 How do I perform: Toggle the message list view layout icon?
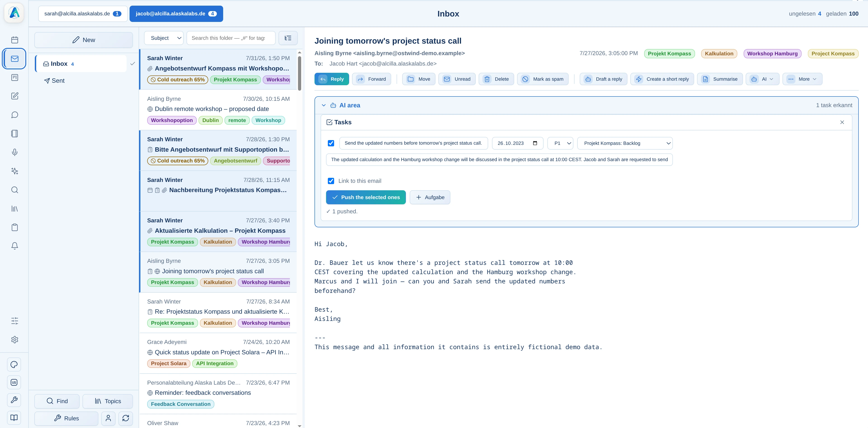tap(288, 38)
